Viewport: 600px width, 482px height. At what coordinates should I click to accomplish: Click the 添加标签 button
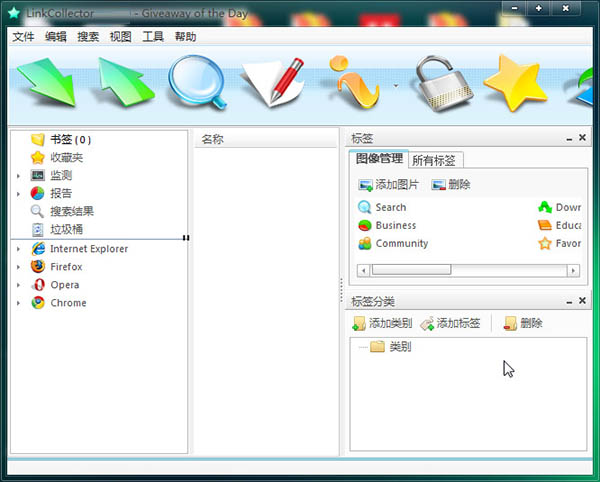450,323
